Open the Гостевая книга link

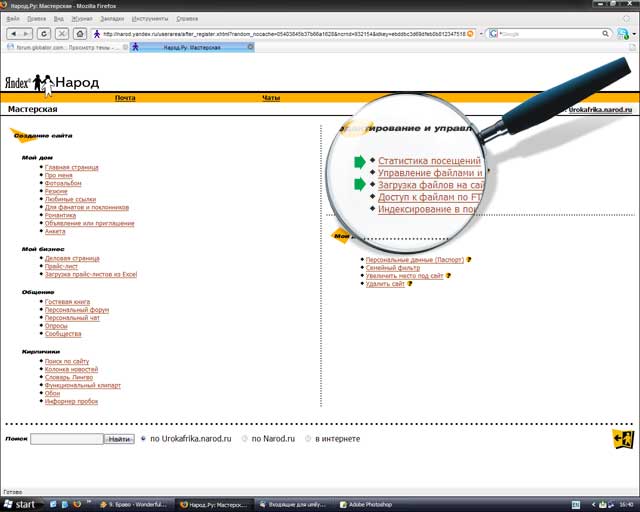[x=67, y=302]
